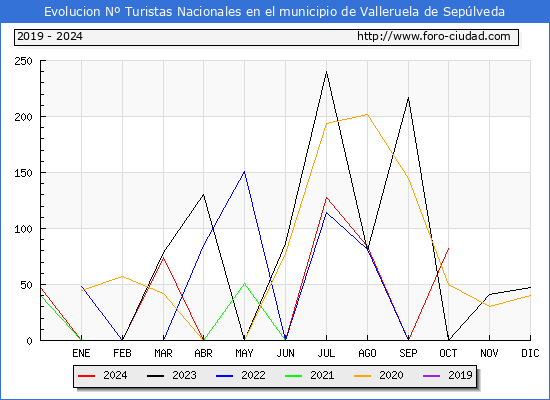The width and height of the screenshot is (550, 400).
Task: Click the 0 y-axis value
Action: click(x=29, y=341)
